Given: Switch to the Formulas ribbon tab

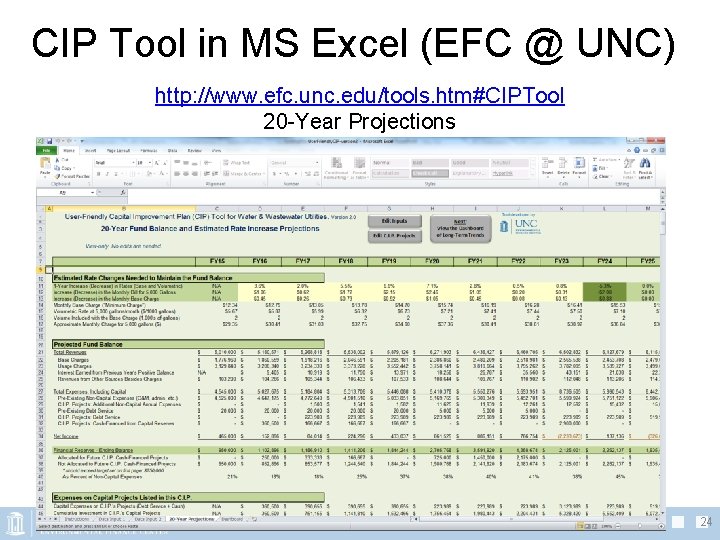Looking at the screenshot, I should click(148, 150).
